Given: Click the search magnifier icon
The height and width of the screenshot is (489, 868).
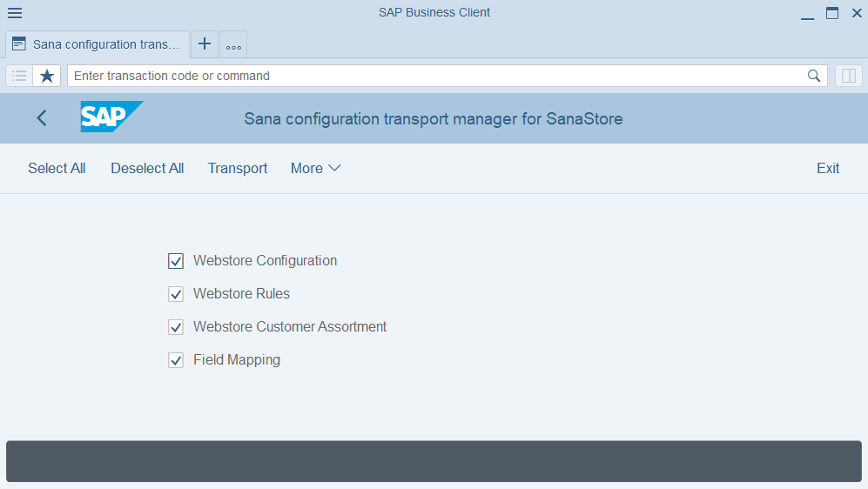Looking at the screenshot, I should coord(814,76).
